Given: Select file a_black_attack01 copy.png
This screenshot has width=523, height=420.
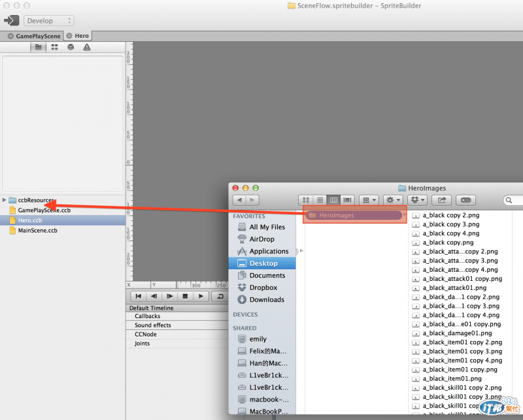Looking at the screenshot, I should (462, 279).
